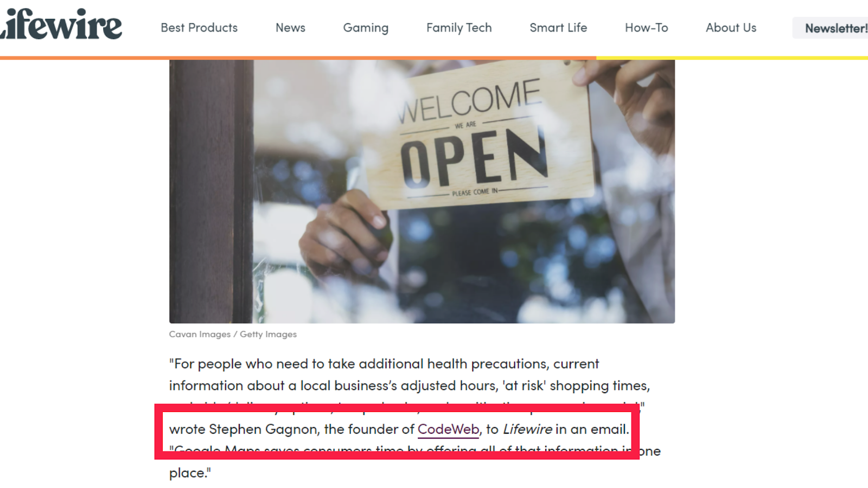Open the About Us menu
Screen dimensions: 868x488
coord(731,28)
